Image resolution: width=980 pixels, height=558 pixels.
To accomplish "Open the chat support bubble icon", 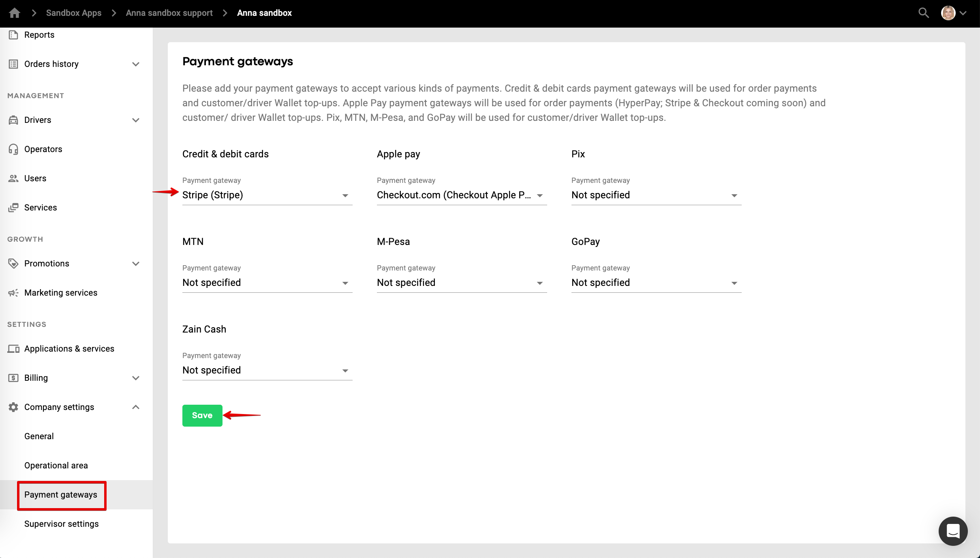I will [x=953, y=531].
